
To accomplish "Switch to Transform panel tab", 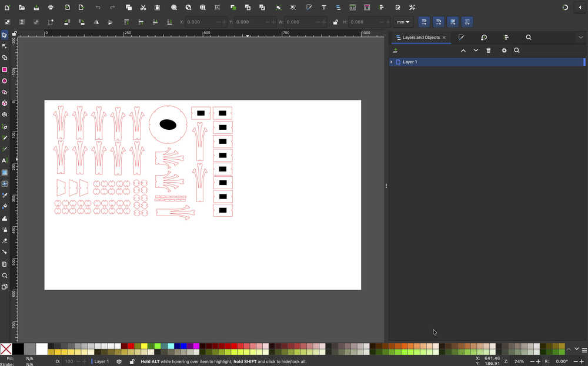I will [484, 38].
